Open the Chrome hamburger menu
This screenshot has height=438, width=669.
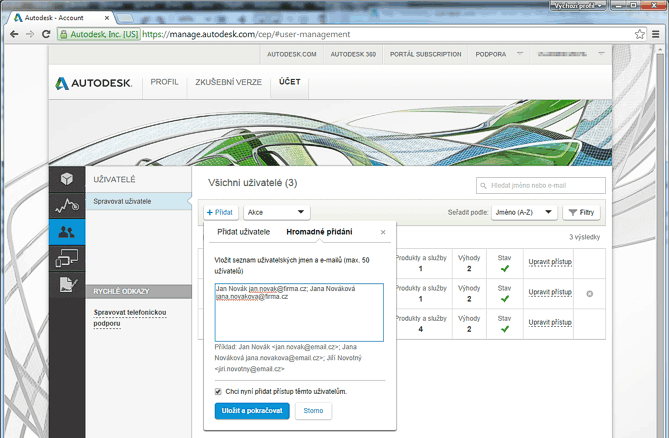click(656, 34)
